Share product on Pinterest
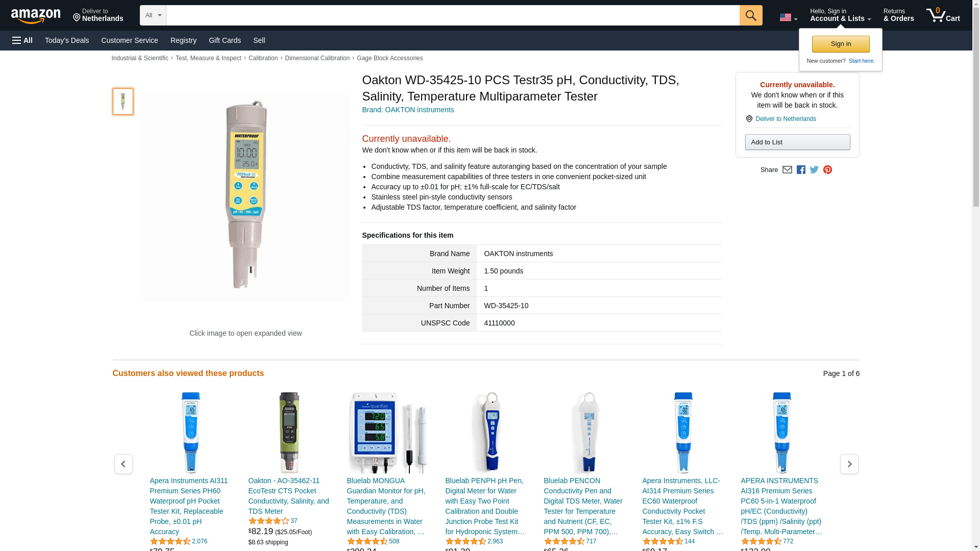 (x=827, y=170)
